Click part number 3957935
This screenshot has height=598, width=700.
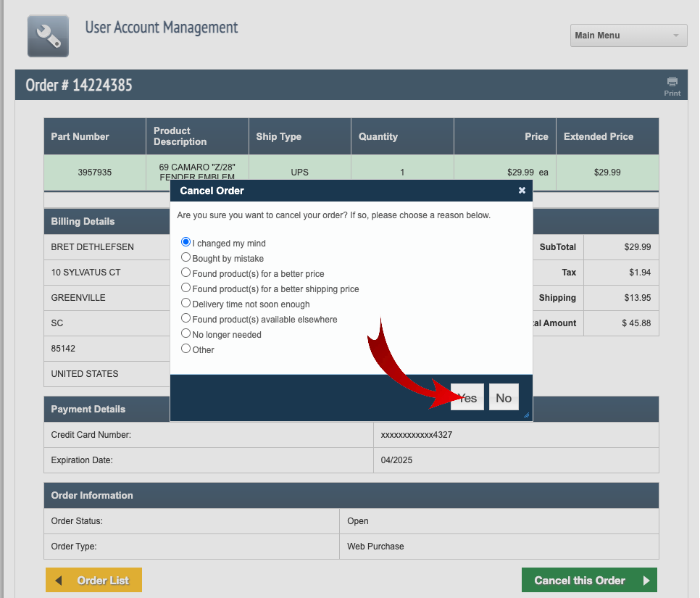tap(95, 173)
